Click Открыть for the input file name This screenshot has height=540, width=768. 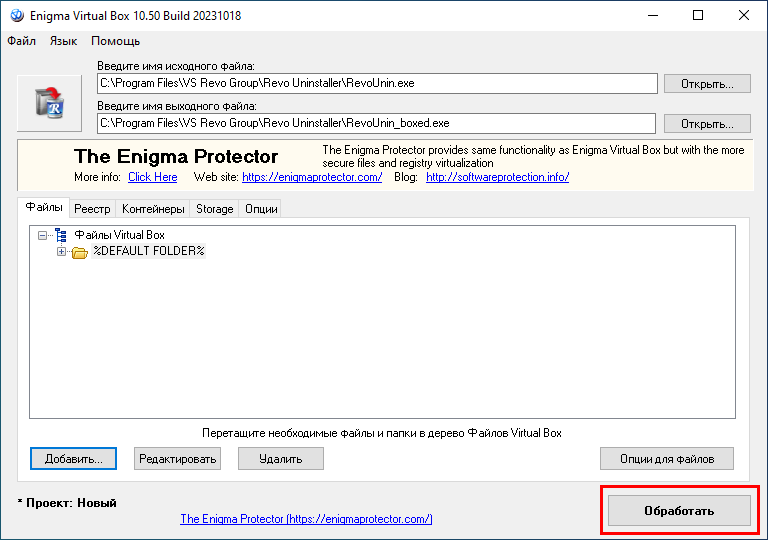pyautogui.click(x=707, y=84)
